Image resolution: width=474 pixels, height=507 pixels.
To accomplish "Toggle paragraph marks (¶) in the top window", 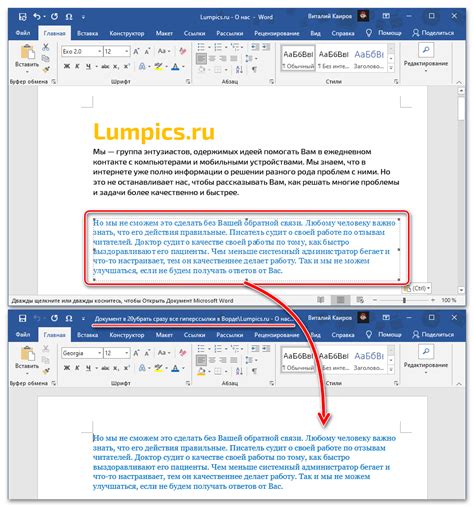I will tap(254, 69).
